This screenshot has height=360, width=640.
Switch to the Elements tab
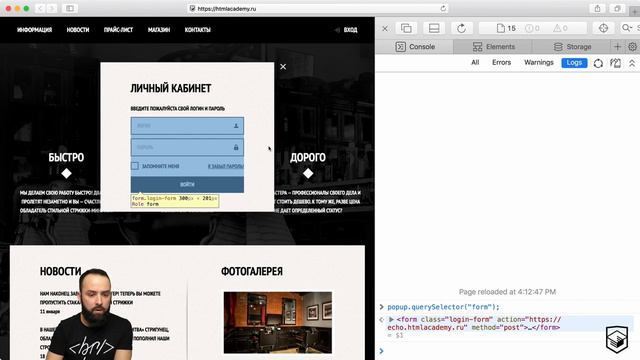(493, 47)
